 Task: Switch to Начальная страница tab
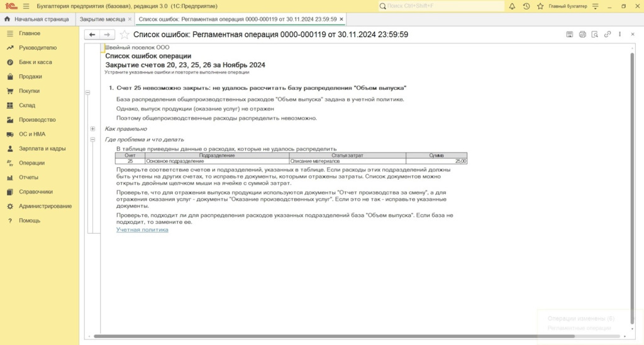pos(37,19)
